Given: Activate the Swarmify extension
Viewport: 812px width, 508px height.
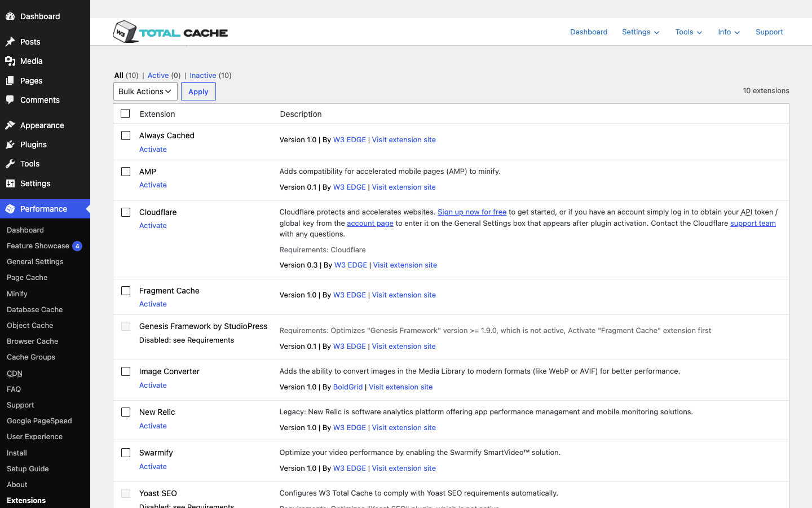Looking at the screenshot, I should click(x=153, y=467).
